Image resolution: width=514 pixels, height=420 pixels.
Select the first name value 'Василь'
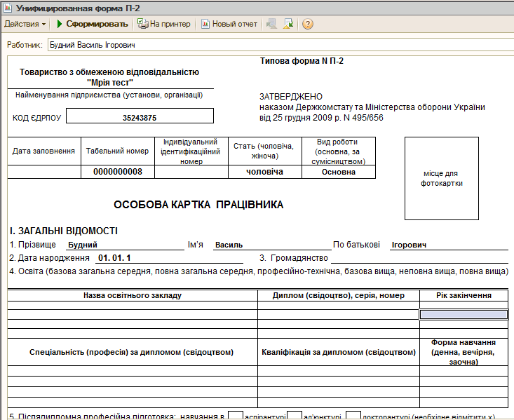(x=229, y=245)
